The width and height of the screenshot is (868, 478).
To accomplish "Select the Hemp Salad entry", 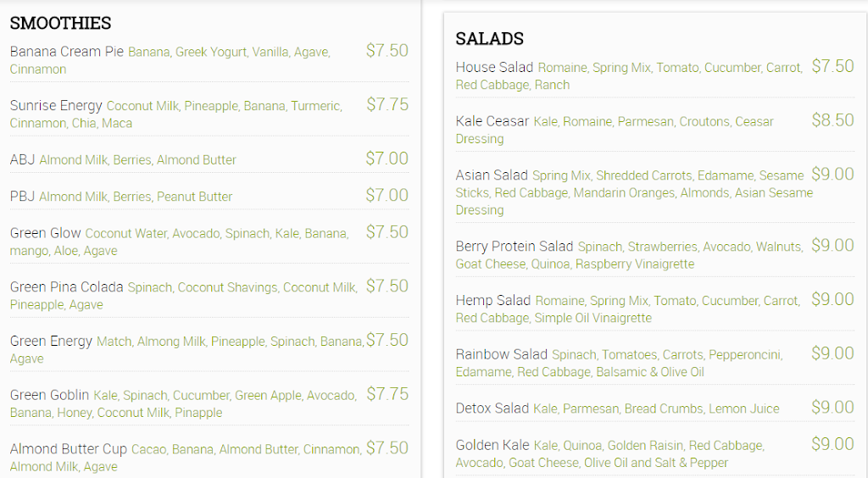I will (x=492, y=301).
